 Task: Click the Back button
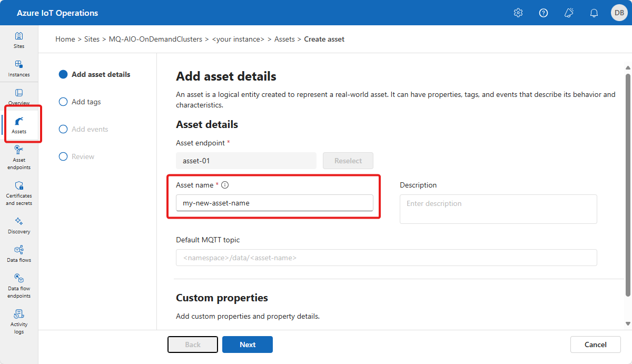(193, 345)
